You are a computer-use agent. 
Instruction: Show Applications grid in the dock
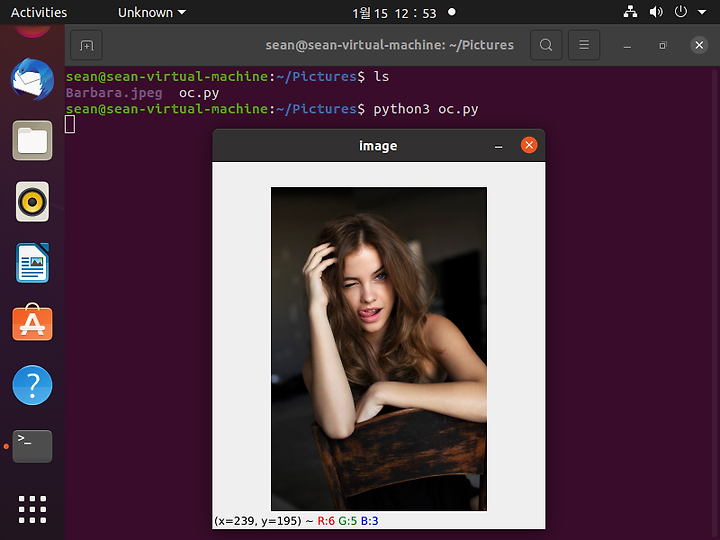[x=32, y=509]
